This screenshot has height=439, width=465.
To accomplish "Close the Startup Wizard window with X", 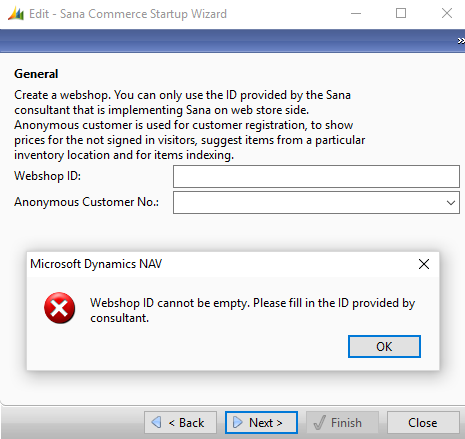I will coord(447,13).
